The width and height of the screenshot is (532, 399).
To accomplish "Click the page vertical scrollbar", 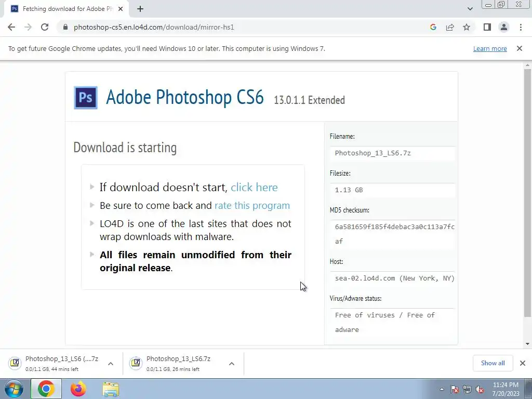I will pos(527,193).
